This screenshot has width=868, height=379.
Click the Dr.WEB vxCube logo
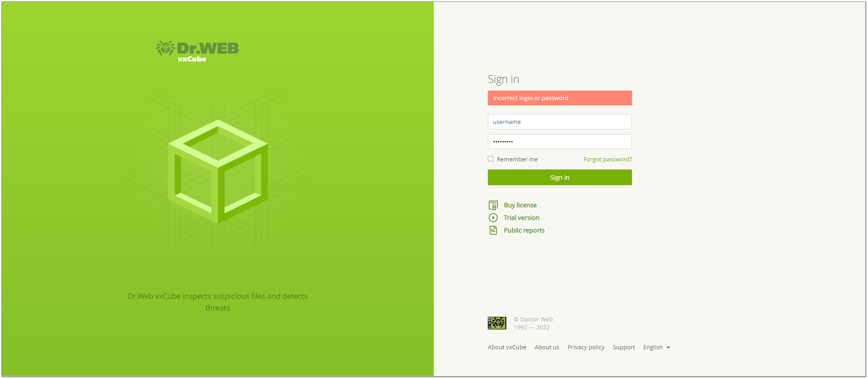click(197, 51)
